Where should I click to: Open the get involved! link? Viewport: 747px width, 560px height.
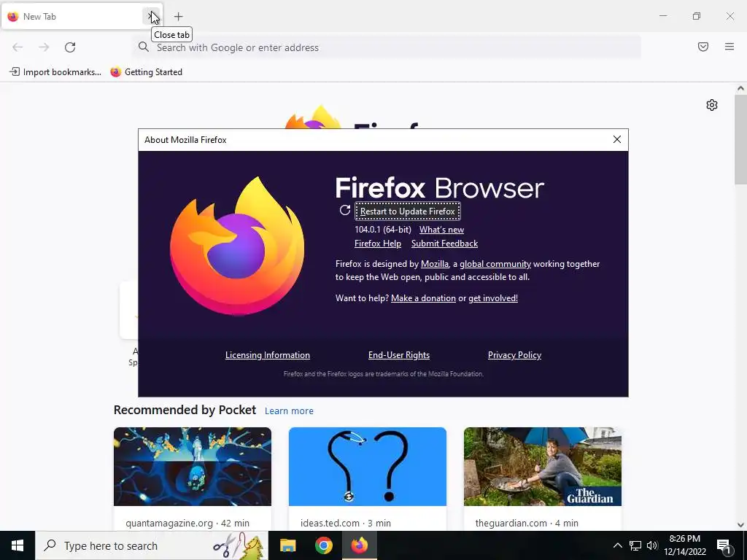tap(493, 298)
